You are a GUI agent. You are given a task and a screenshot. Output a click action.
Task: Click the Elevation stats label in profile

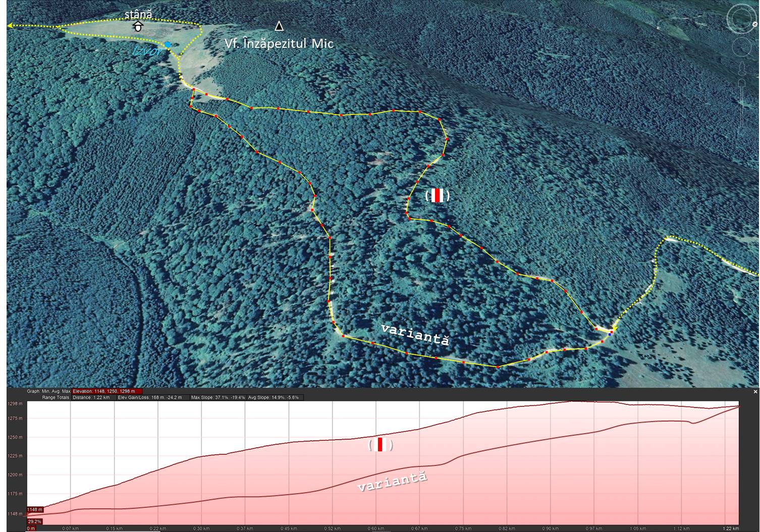coord(107,391)
